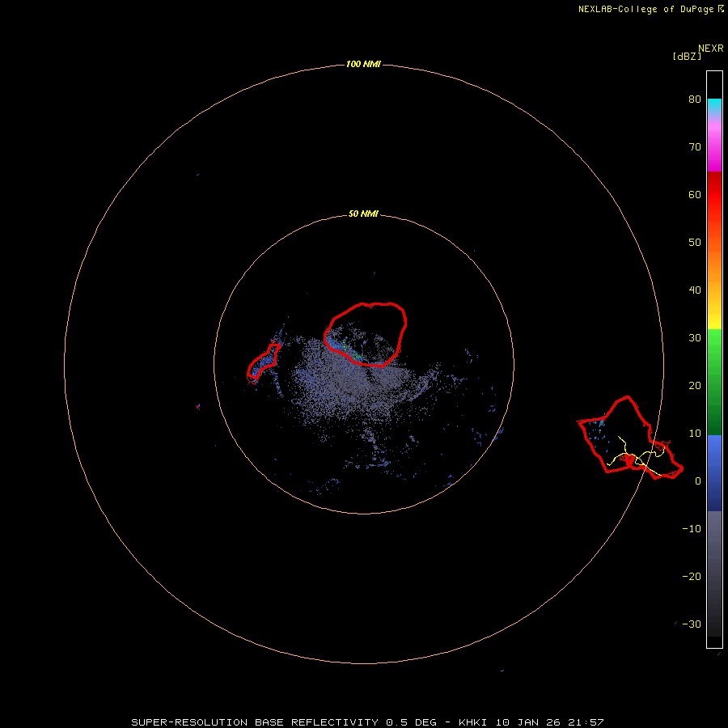
Task: Click the 60 dBZ scale value
Action: (695, 194)
